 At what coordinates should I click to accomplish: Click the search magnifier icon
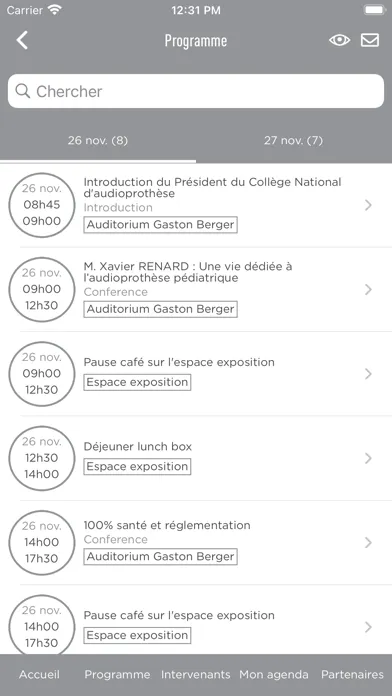click(x=23, y=91)
